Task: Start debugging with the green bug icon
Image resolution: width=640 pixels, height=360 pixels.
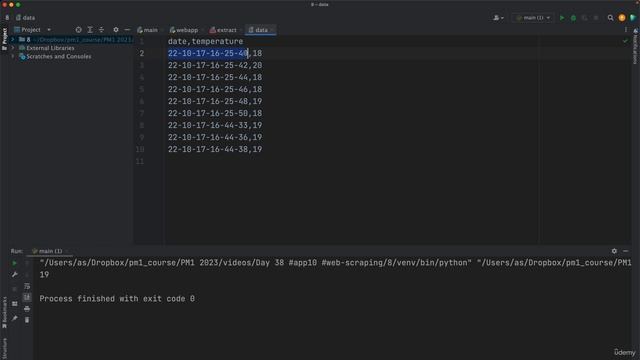Action: click(x=573, y=18)
